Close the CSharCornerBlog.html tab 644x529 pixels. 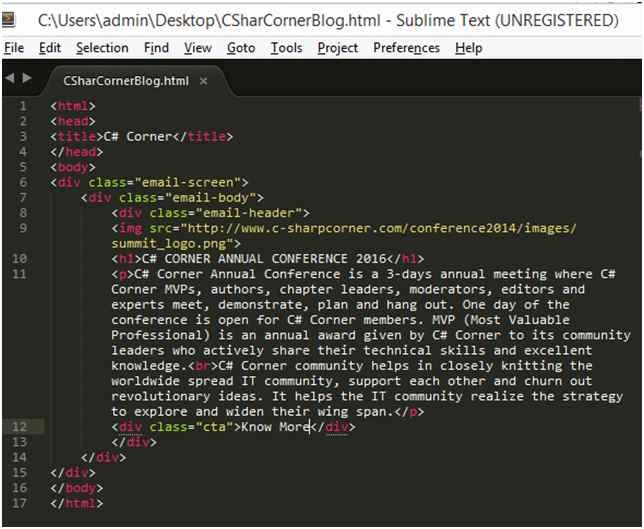[x=203, y=81]
